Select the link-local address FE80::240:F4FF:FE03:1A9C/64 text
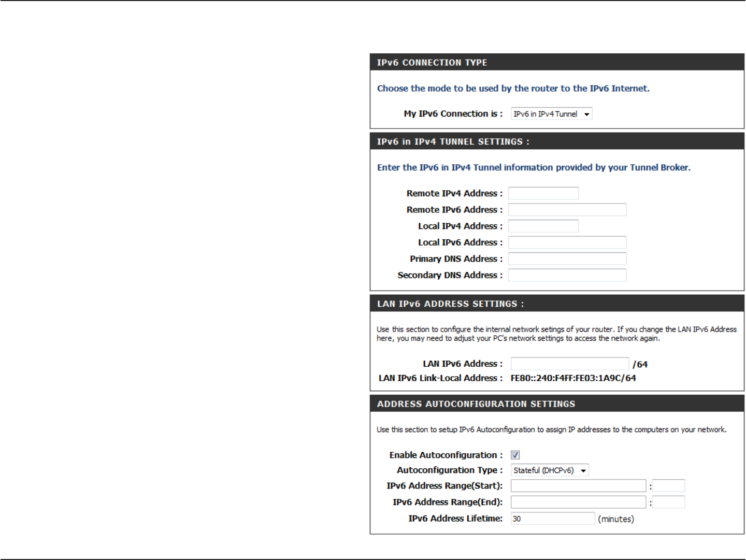 tap(573, 378)
